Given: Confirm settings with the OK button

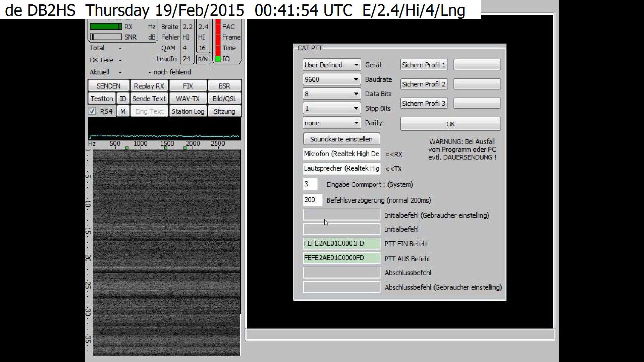Looking at the screenshot, I should tap(450, 124).
